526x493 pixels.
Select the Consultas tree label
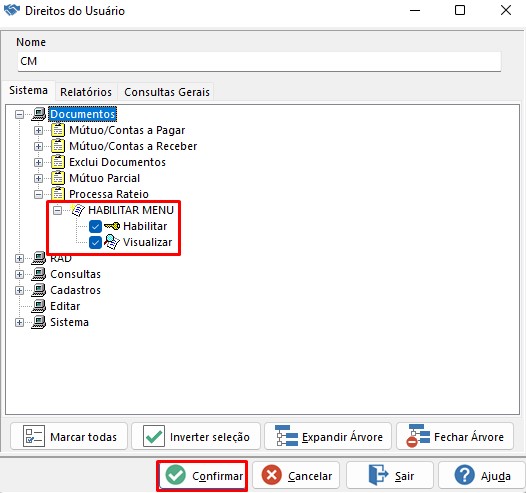coord(75,274)
